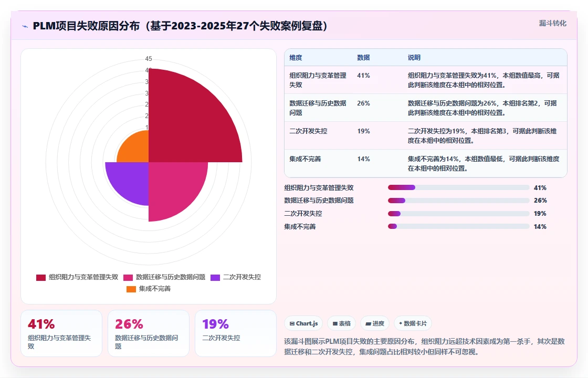The width and height of the screenshot is (588, 378).
Task: Click the 14% progress bar value
Action: [540, 226]
